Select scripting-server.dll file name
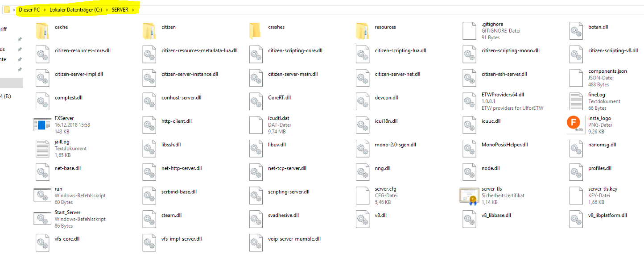Image resolution: width=644 pixels, height=258 pixels. 289,192
